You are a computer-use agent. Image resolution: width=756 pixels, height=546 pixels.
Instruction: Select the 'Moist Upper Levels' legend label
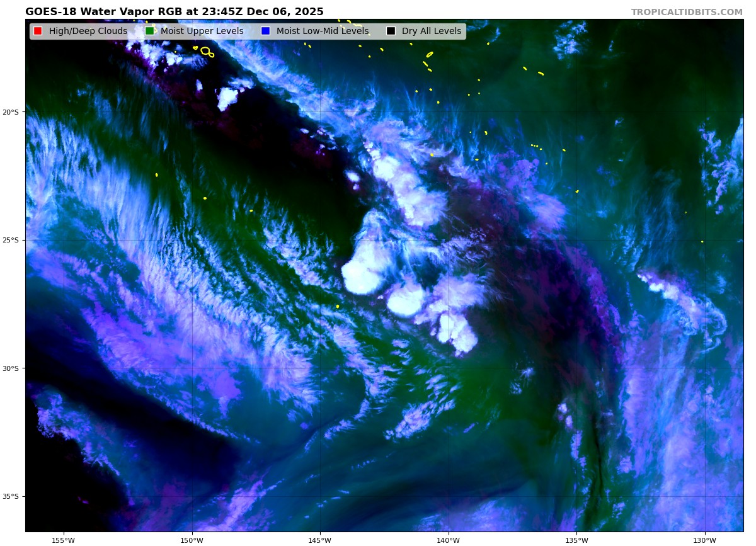(x=202, y=31)
